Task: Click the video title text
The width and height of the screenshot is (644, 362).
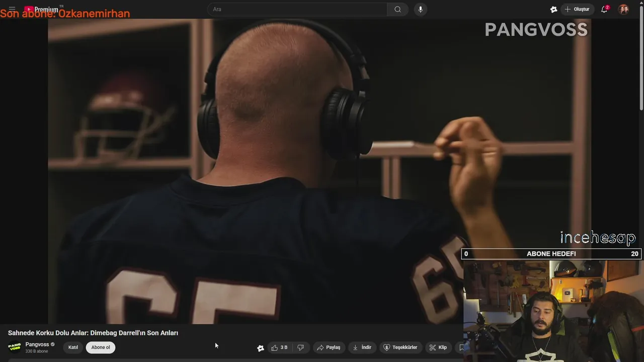Action: click(x=93, y=333)
